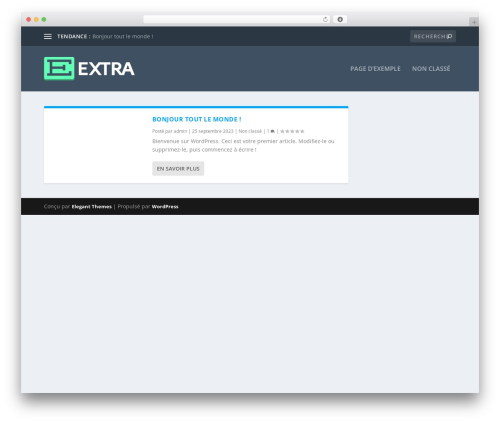Open a new browser tab with plus
500x423 pixels.
[x=474, y=22]
